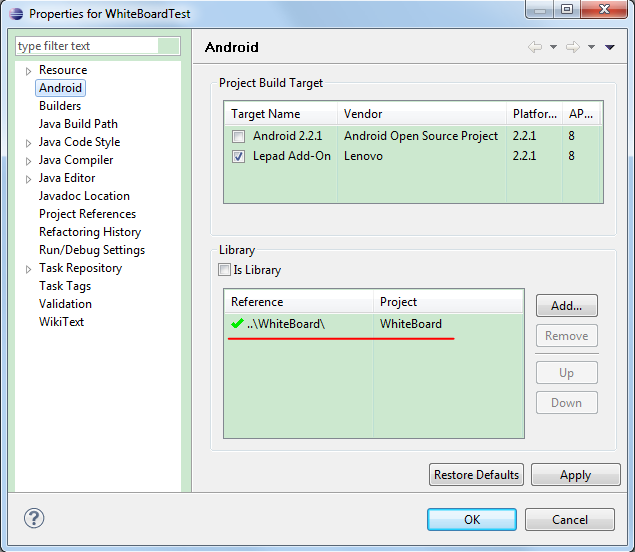This screenshot has width=635, height=552.
Task: Open the forward history dropdown arrow
Action: (x=591, y=47)
